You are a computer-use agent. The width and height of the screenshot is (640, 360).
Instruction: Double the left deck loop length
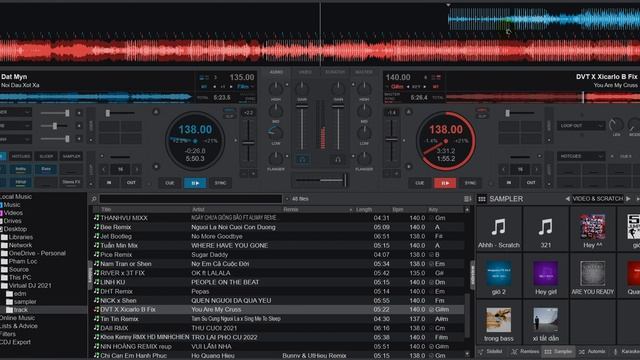(x=137, y=169)
